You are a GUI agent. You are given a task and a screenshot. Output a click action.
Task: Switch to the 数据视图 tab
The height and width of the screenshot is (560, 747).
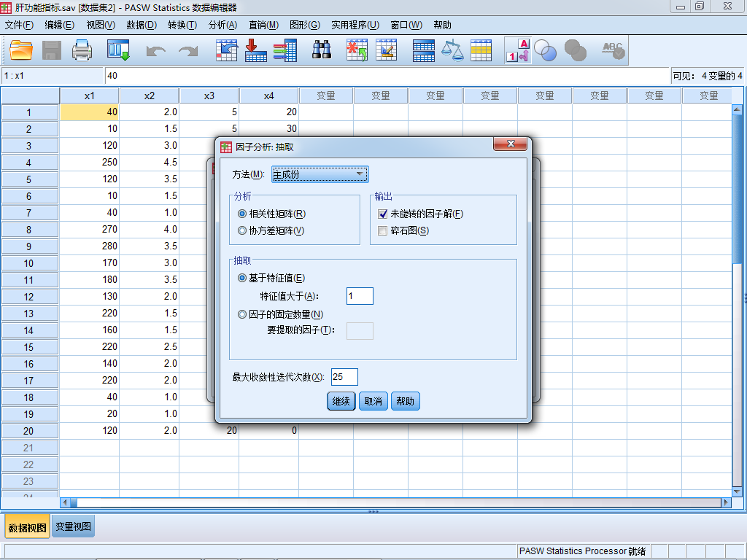28,528
